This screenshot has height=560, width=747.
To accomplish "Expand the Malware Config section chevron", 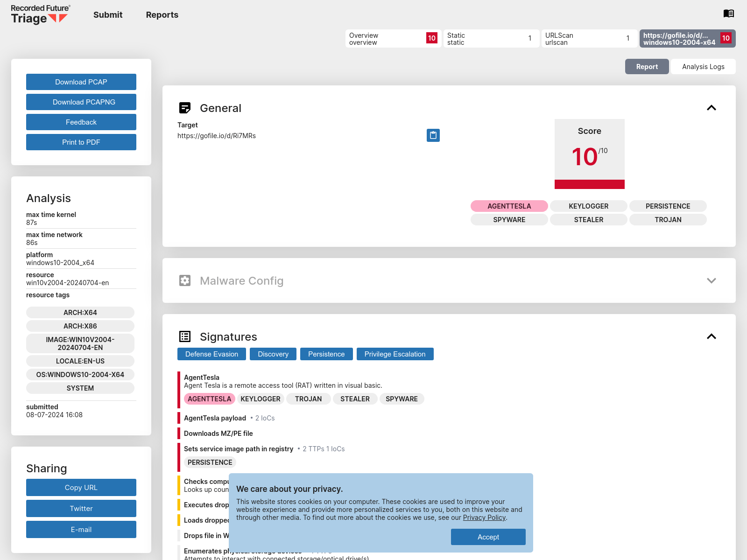I will click(712, 280).
